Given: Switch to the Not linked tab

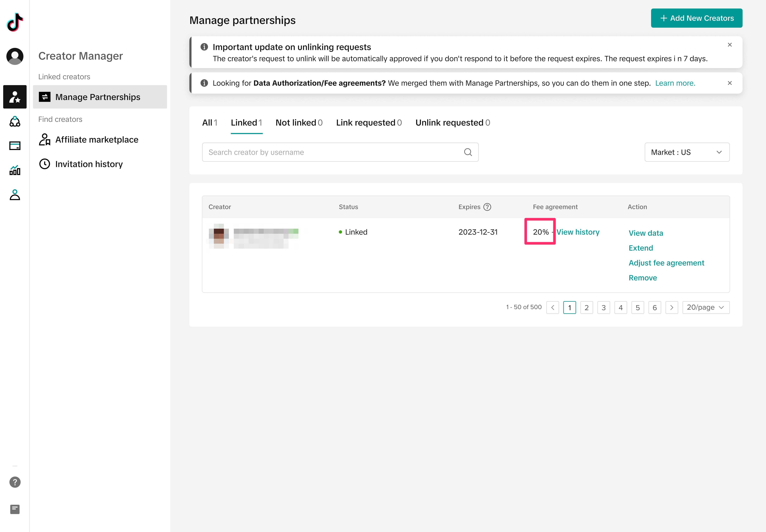Looking at the screenshot, I should [299, 123].
